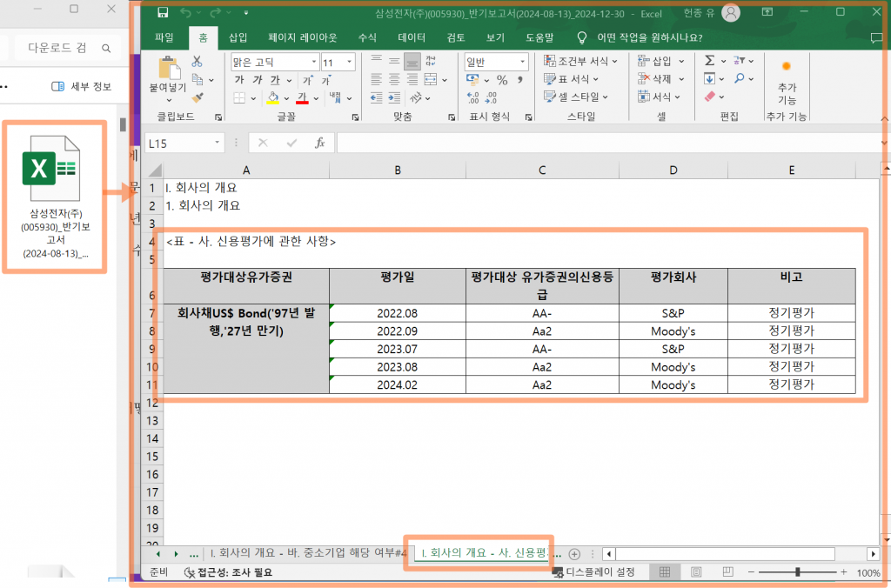Select the Format Painter brush icon
Screen dimensions: 891x588
tap(198, 97)
